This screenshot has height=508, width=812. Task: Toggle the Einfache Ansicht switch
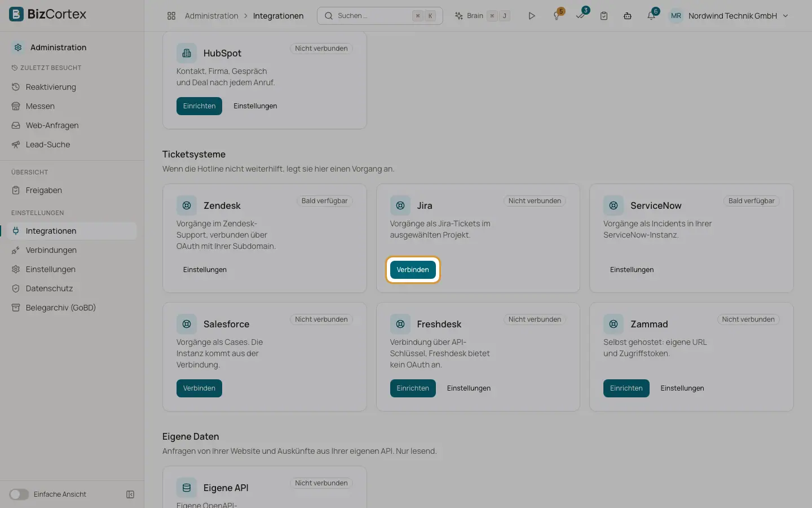coord(19,494)
